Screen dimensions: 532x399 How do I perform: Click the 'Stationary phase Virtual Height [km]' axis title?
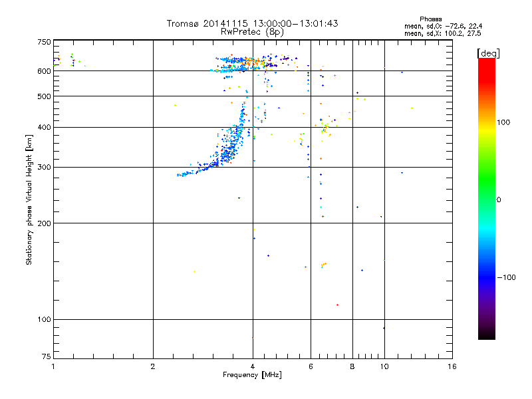(29, 199)
